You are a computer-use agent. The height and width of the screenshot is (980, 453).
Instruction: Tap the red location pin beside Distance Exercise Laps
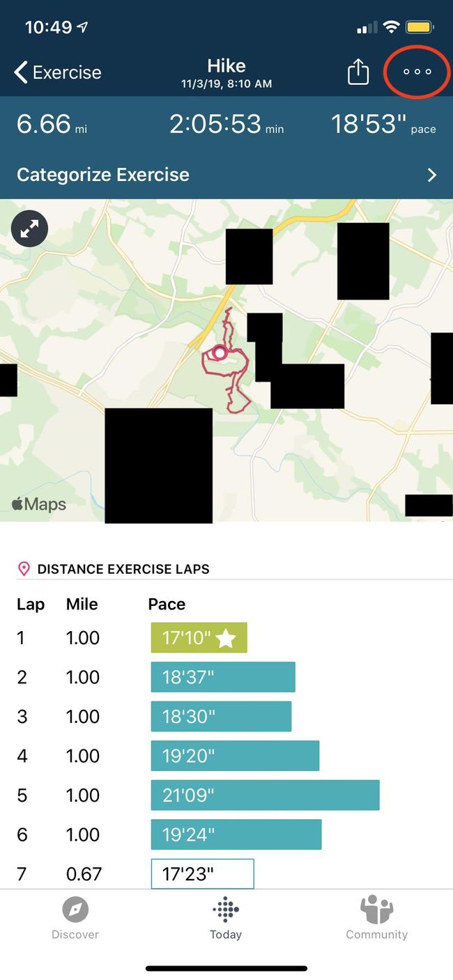point(23,568)
